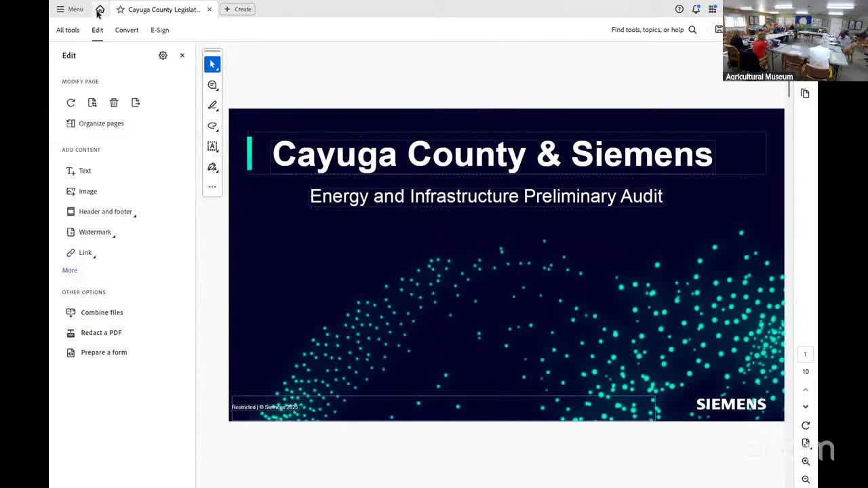Select the Draw freehand loop tool

(212, 126)
